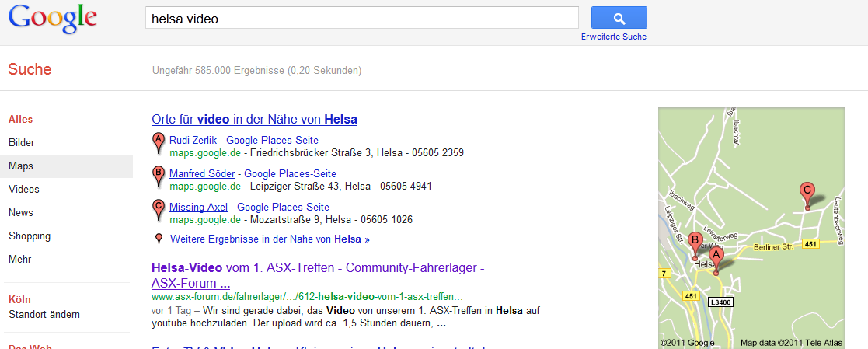Viewport: 868px width, 349px height.
Task: Click map pin C next to Missing Axel
Action: tap(159, 211)
